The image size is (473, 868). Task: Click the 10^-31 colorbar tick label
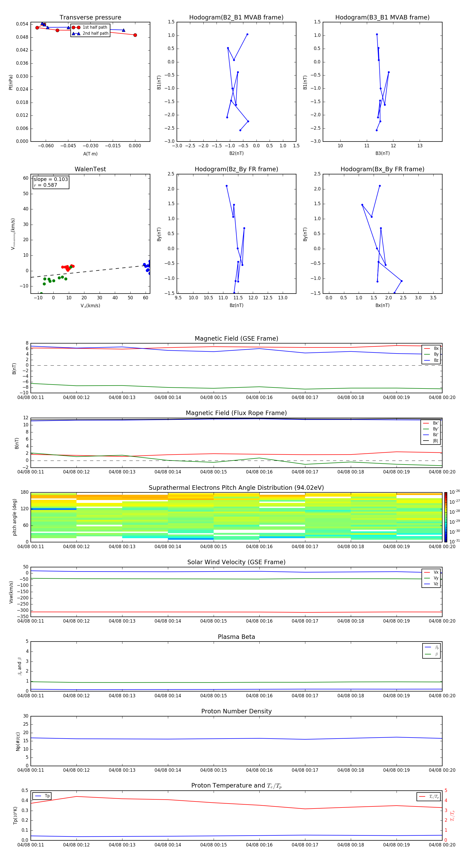[x=455, y=542]
